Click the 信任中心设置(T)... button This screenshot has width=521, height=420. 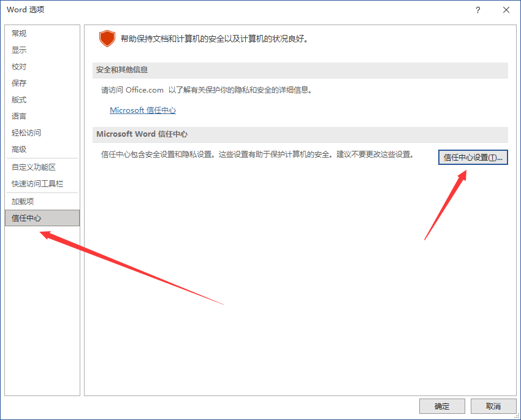pos(473,157)
